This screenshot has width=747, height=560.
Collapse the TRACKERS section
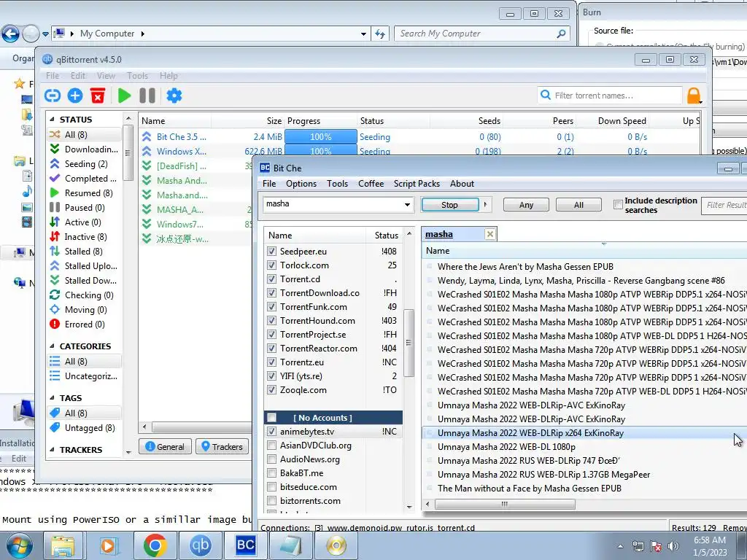pos(52,450)
